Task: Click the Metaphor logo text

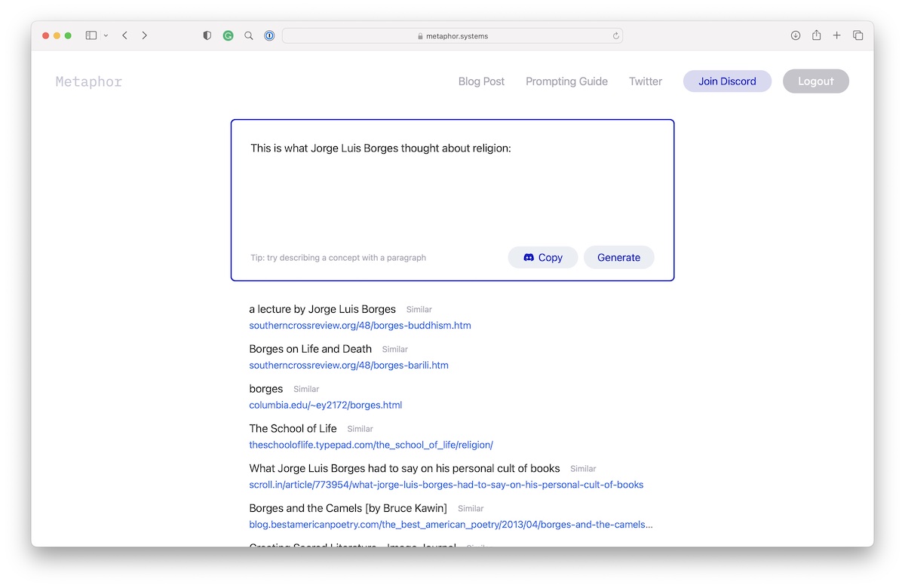Action: coord(89,81)
